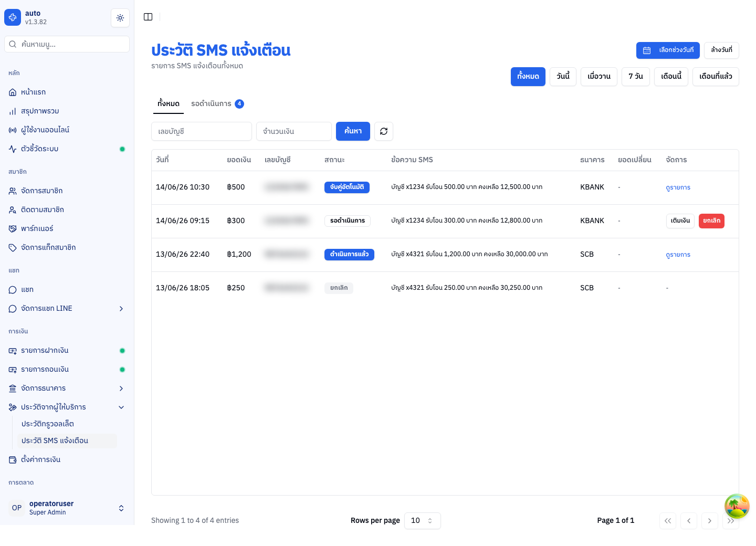Select the ทั้งหมด date filter button
Image resolution: width=756 pixels, height=546 pixels.
coord(528,77)
